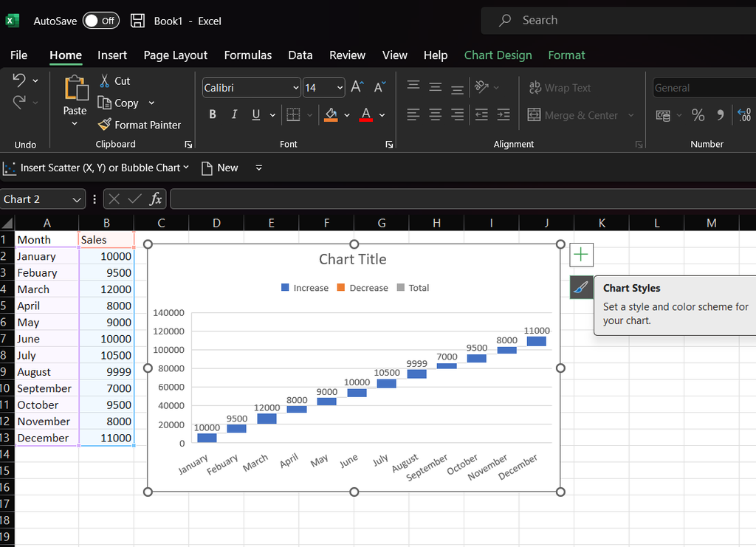This screenshot has height=547, width=756.
Task: Open the font name Calibri dropdown
Action: coord(295,88)
